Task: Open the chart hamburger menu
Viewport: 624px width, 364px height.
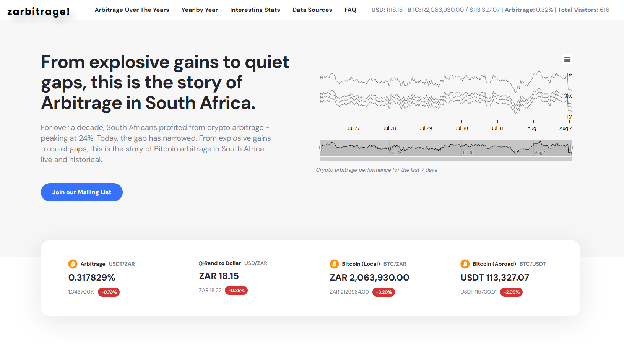Action: tap(567, 59)
